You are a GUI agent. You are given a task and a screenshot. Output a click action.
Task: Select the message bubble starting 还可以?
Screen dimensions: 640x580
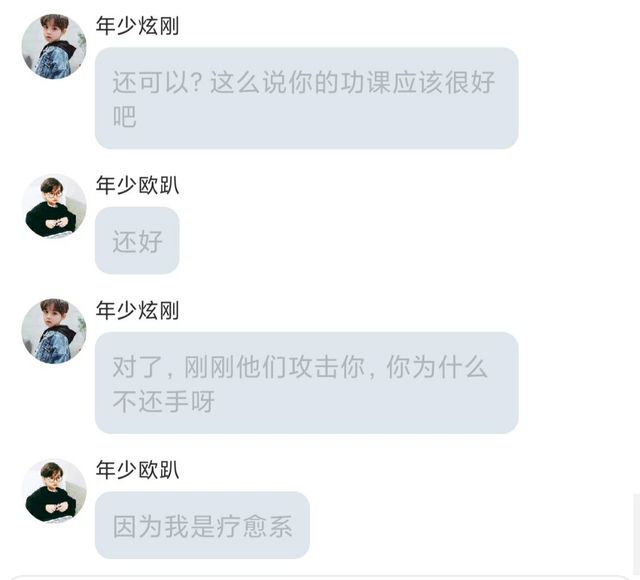click(x=307, y=98)
